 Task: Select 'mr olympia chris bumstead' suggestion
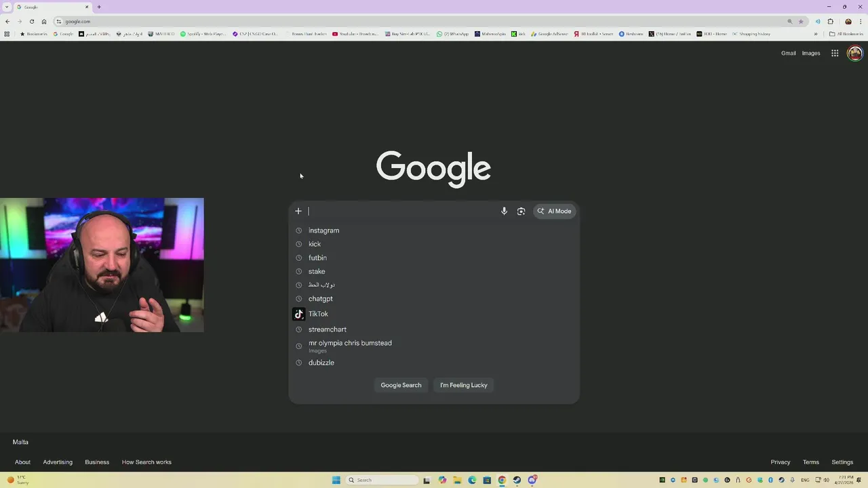434,346
